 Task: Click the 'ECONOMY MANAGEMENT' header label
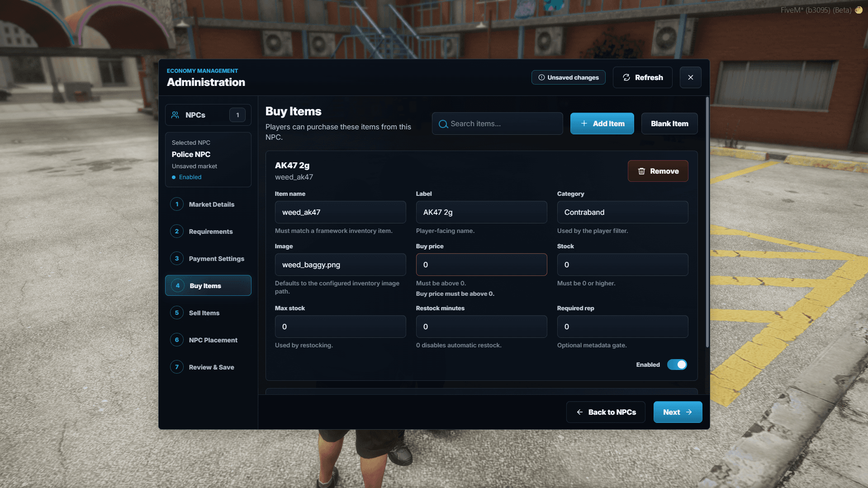tap(202, 71)
